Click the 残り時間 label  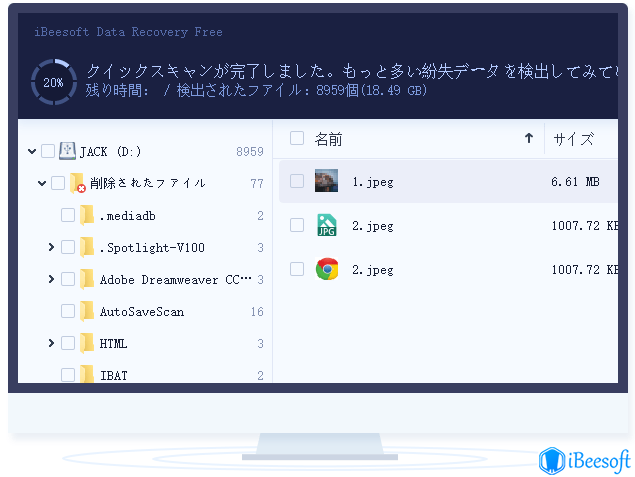(x=117, y=90)
